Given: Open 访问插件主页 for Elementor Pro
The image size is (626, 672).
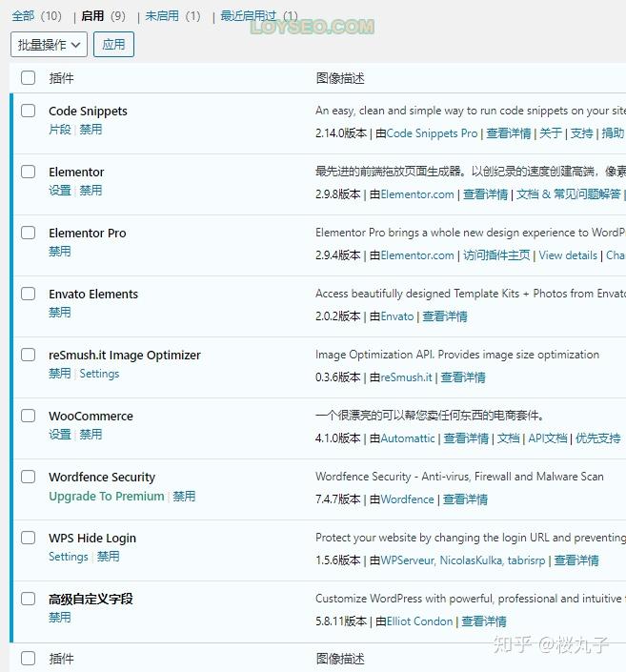Looking at the screenshot, I should click(496, 255).
